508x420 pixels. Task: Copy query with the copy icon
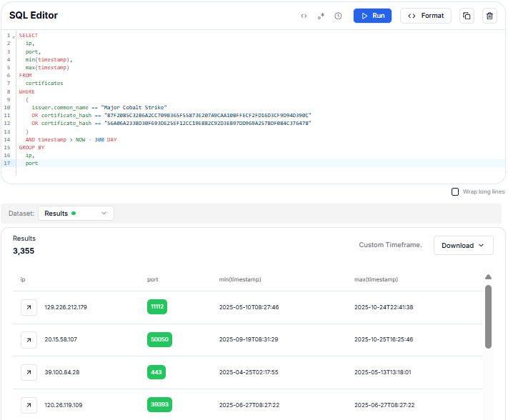467,16
